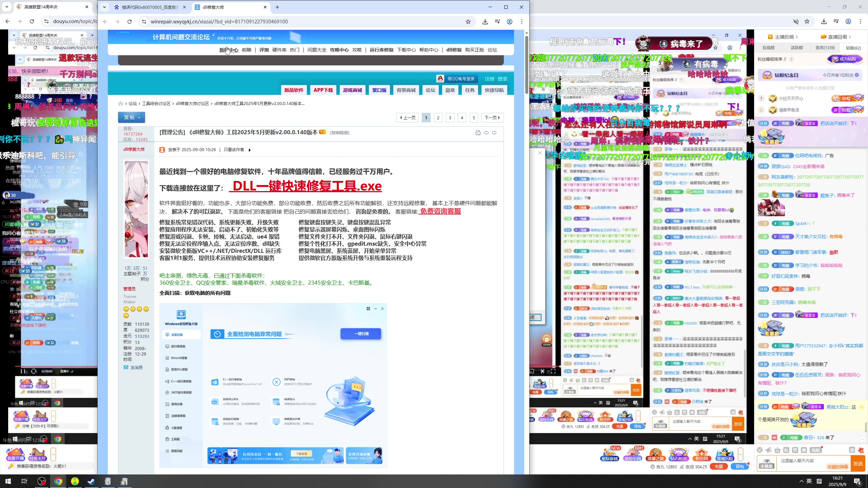
Task: Open the Windows Start menu
Action: pyautogui.click(x=8, y=481)
